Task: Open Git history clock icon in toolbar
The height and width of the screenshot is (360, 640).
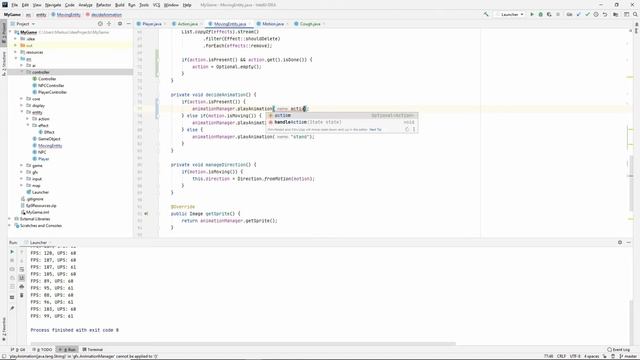Action: click(596, 14)
